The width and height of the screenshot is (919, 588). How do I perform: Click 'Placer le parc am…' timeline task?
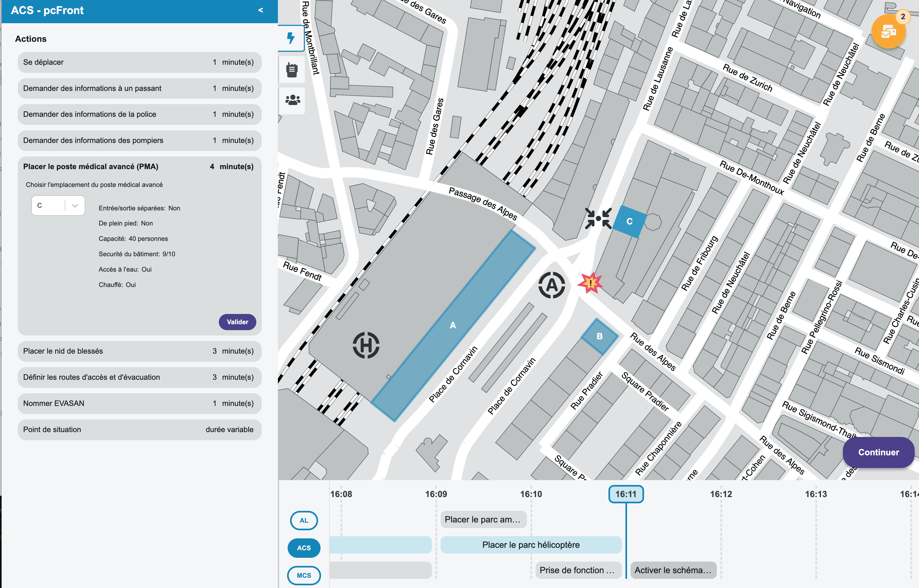[x=483, y=520]
